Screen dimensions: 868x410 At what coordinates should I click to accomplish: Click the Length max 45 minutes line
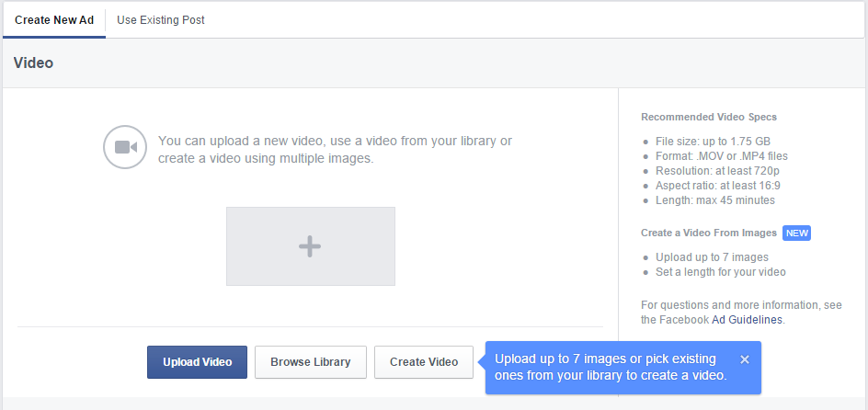(714, 200)
